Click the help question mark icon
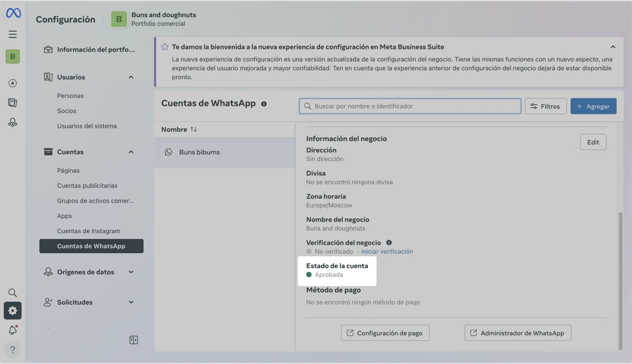This screenshot has width=632, height=364. click(13, 349)
